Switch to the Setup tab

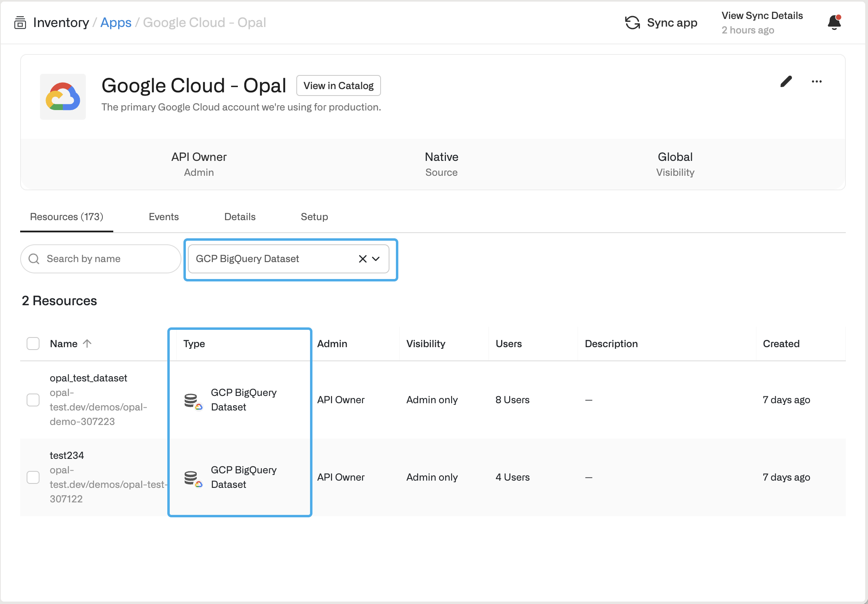coord(314,217)
